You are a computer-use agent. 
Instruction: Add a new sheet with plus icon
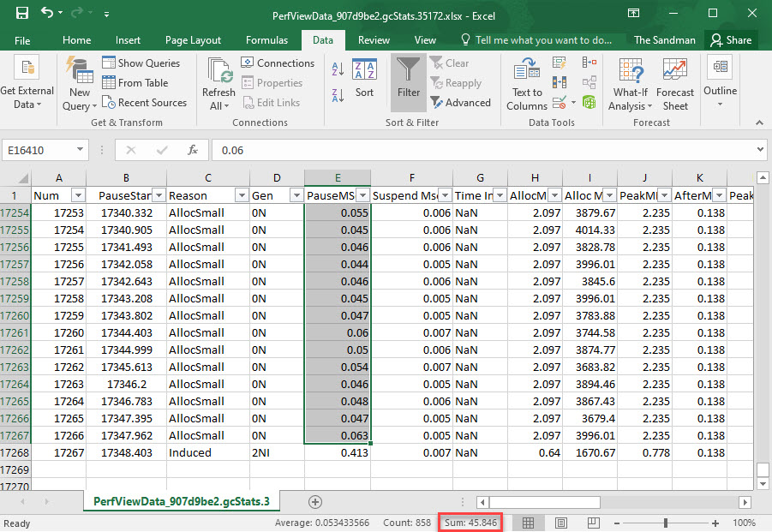point(315,501)
